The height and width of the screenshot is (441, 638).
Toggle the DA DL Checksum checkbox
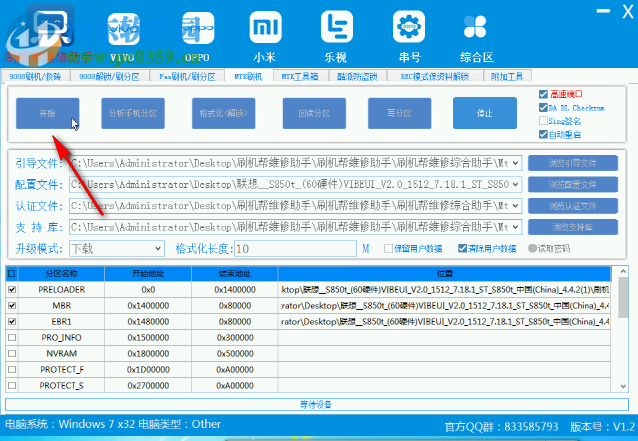click(x=543, y=107)
